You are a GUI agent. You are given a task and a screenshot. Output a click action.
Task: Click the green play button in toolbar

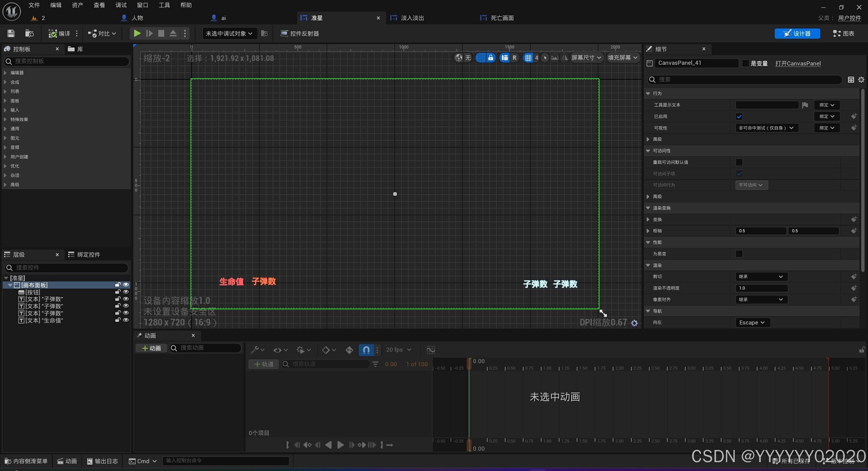click(137, 33)
